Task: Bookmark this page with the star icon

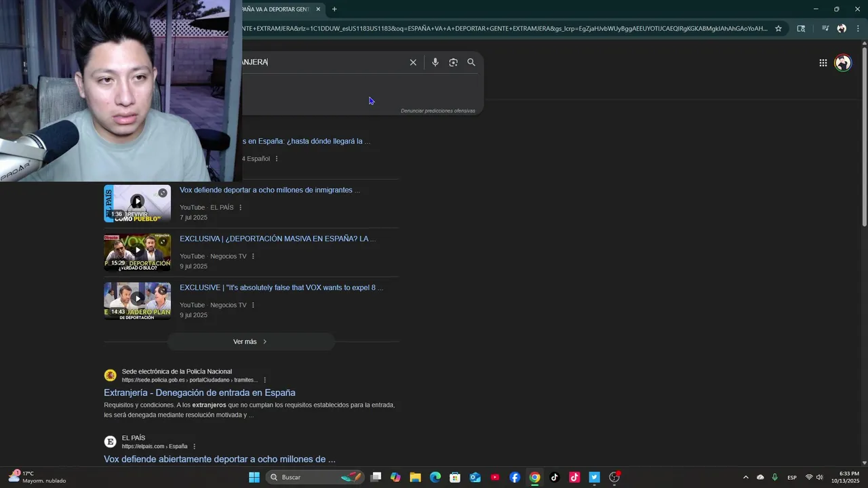Action: tap(778, 28)
